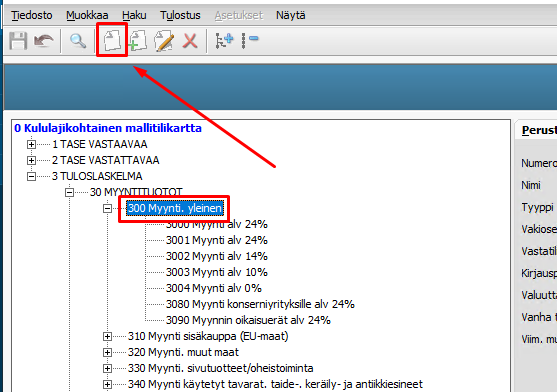The image size is (557, 392).
Task: Open the Tiedosto menu
Action: [32, 15]
